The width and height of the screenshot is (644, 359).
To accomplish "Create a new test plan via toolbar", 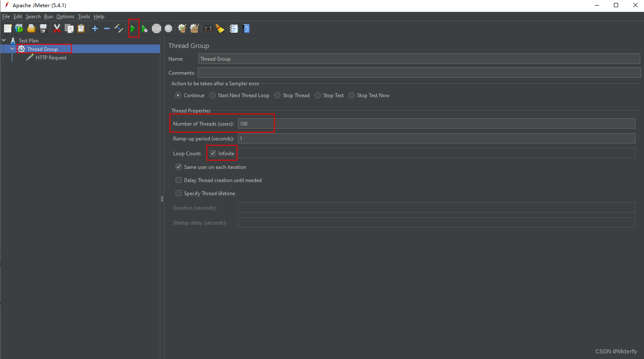I will (8, 28).
